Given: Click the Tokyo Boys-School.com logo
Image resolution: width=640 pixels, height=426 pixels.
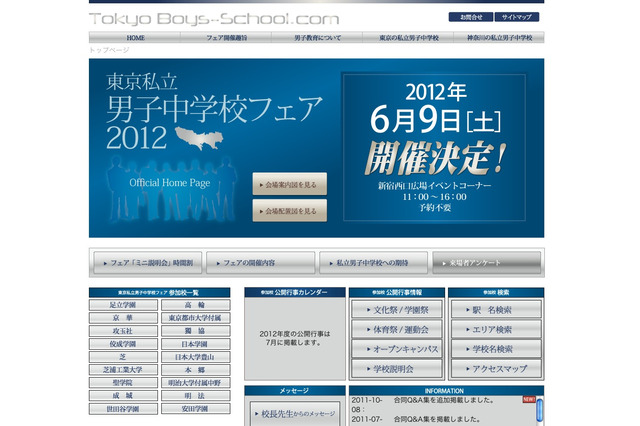Looking at the screenshot, I should click(214, 19).
